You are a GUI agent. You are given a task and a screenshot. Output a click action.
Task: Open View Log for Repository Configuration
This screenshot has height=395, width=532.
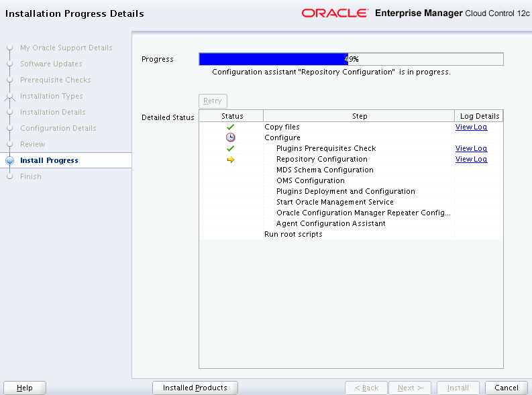point(471,159)
